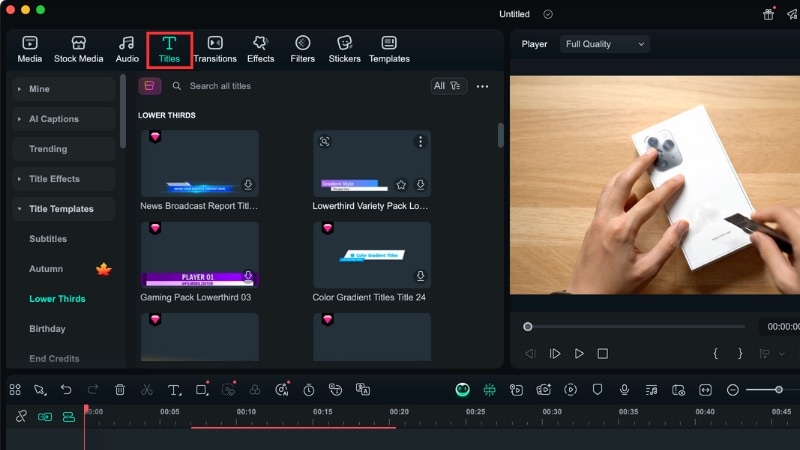Open the Stickers tab

344,49
